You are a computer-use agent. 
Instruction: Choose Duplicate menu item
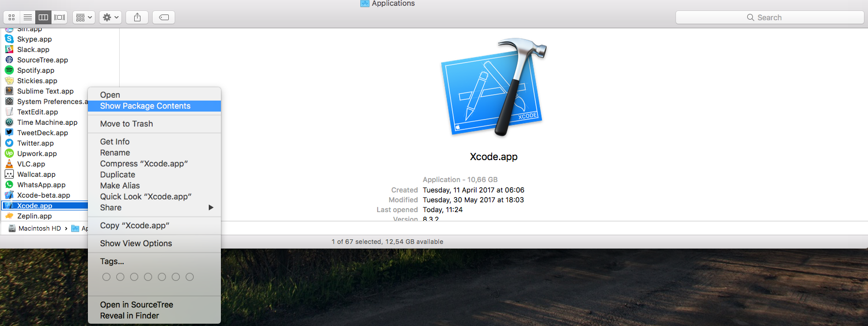point(154,175)
